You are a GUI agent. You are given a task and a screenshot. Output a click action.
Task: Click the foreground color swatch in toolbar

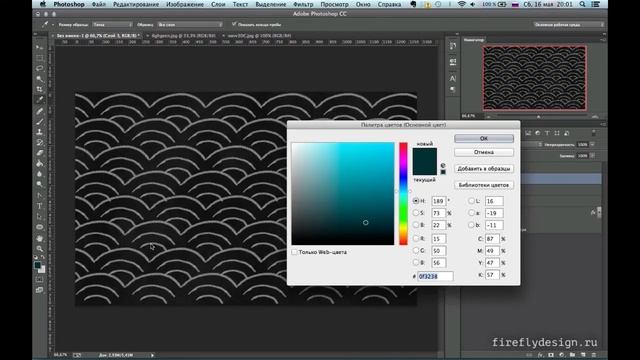[38, 265]
